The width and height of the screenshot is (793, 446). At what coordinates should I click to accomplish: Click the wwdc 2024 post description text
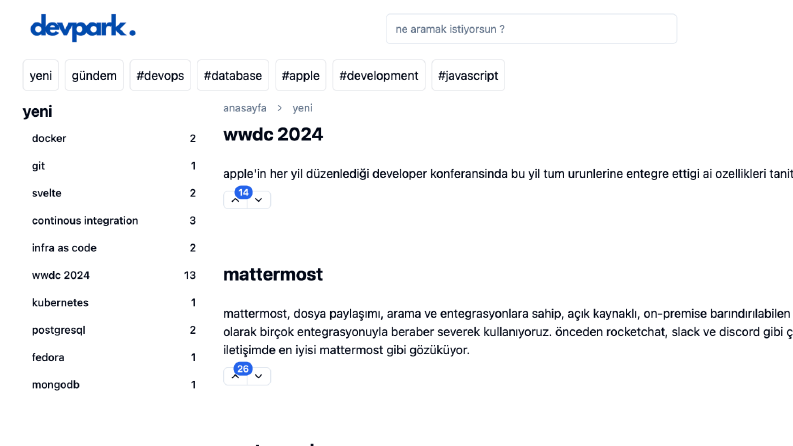(508, 173)
